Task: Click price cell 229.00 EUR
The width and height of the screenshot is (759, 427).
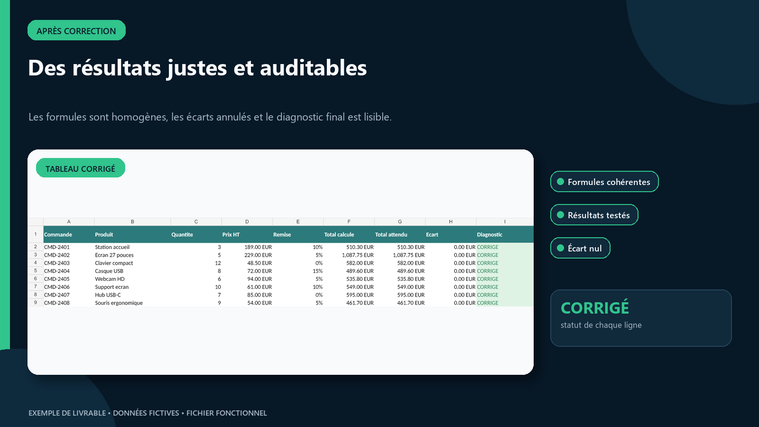Action: (247, 255)
